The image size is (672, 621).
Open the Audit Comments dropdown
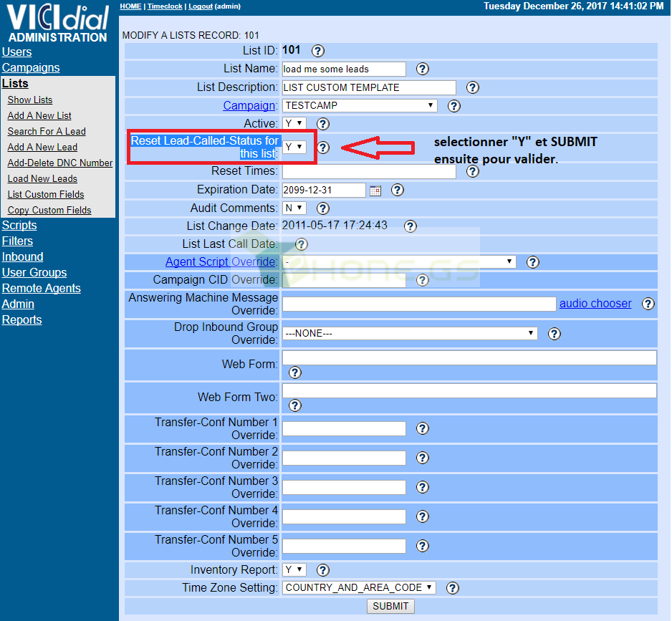click(x=294, y=208)
